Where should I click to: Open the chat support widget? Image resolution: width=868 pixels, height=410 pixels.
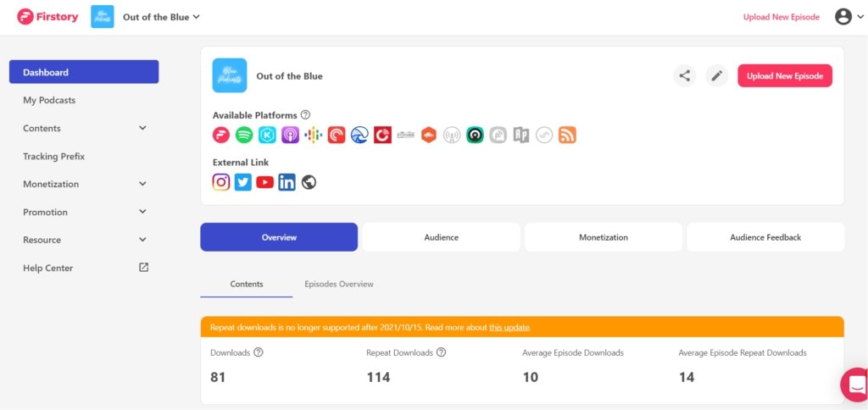pos(854,384)
